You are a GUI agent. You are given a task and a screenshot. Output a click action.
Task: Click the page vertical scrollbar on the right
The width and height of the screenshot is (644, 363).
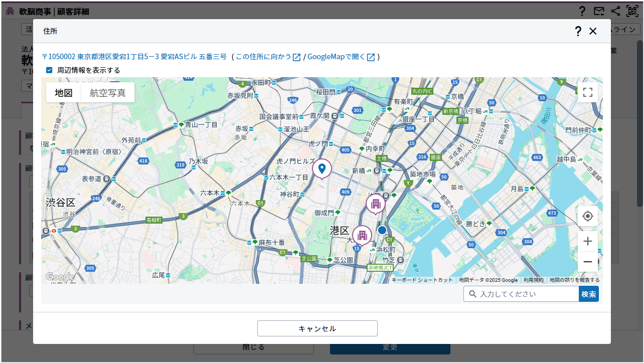(640, 123)
